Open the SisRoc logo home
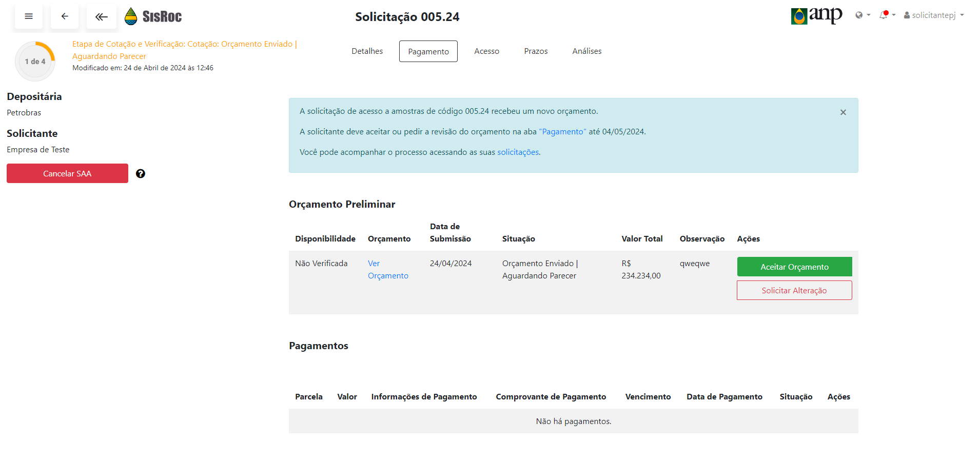The image size is (980, 463). pyautogui.click(x=153, y=16)
